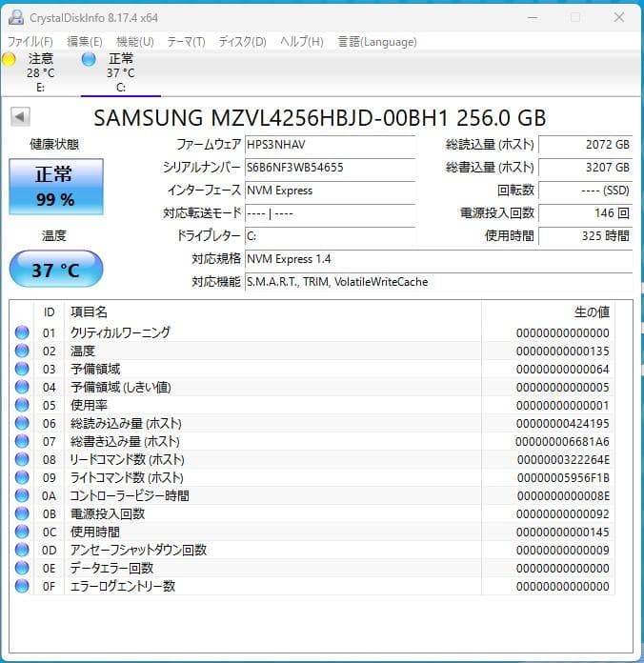Click the 対応規格 field NVM Express 1.4
Image resolution: width=644 pixels, height=663 pixels.
[438, 259]
